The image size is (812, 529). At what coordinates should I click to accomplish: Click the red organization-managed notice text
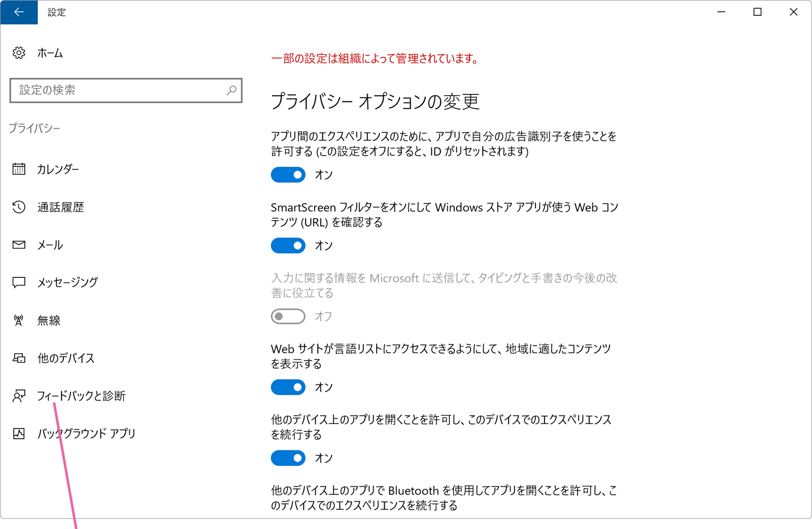pyautogui.click(x=376, y=58)
